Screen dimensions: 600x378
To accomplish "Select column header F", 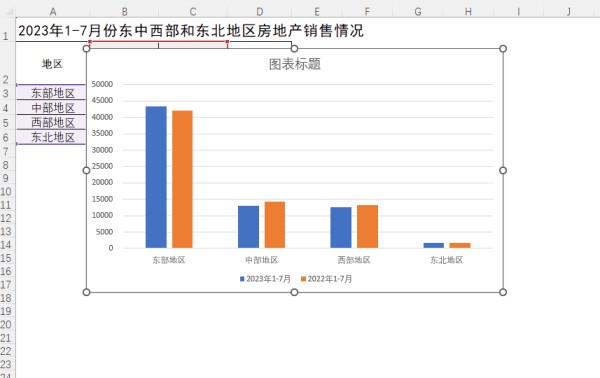I will tap(367, 11).
